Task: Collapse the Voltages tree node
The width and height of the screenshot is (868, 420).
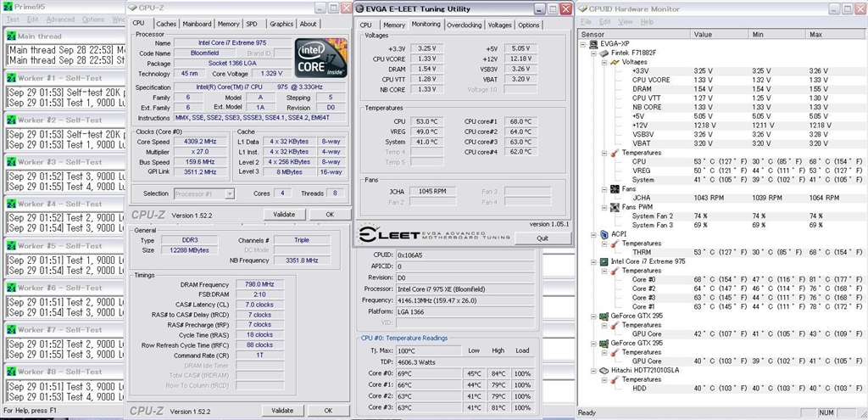Action: pos(603,62)
